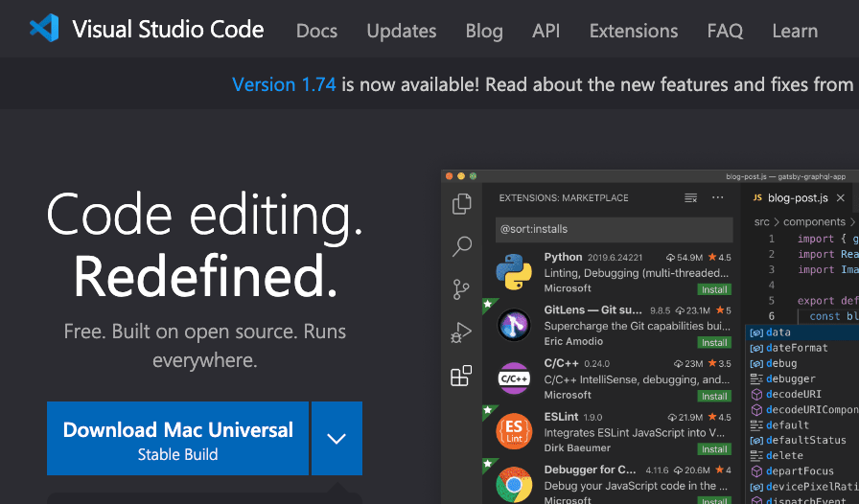This screenshot has width=859, height=504.
Task: Follow the Version 1.74 link
Action: (284, 84)
